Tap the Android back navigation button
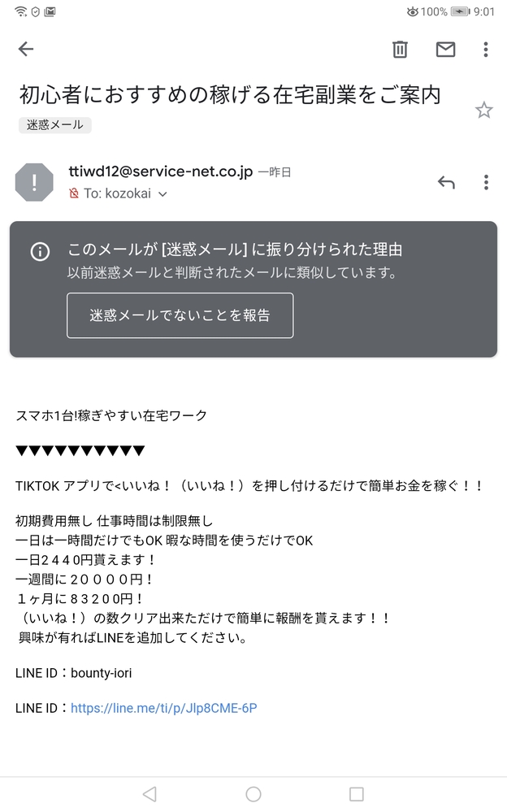The height and width of the screenshot is (812, 507). point(149,794)
